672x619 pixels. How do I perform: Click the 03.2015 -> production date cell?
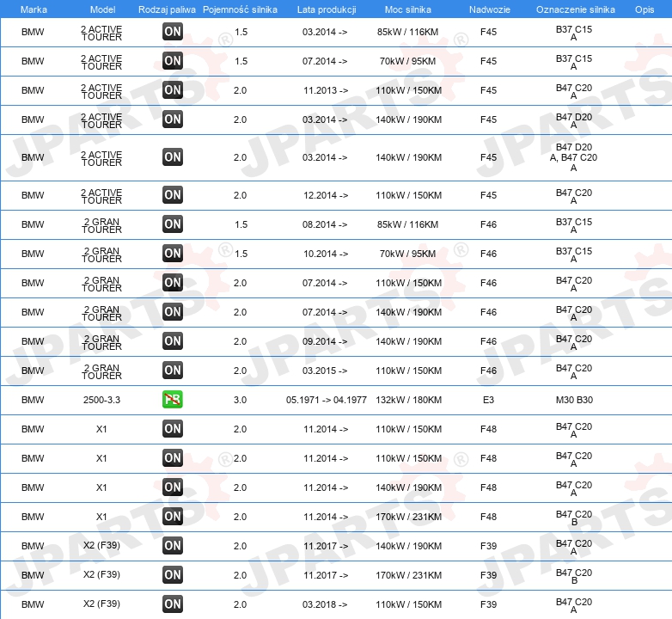click(x=325, y=371)
